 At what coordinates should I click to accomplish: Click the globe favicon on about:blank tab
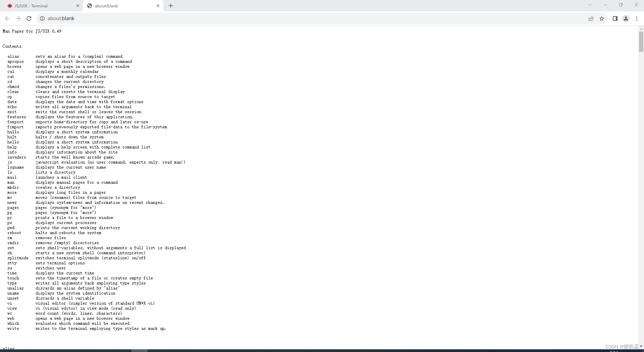[90, 6]
